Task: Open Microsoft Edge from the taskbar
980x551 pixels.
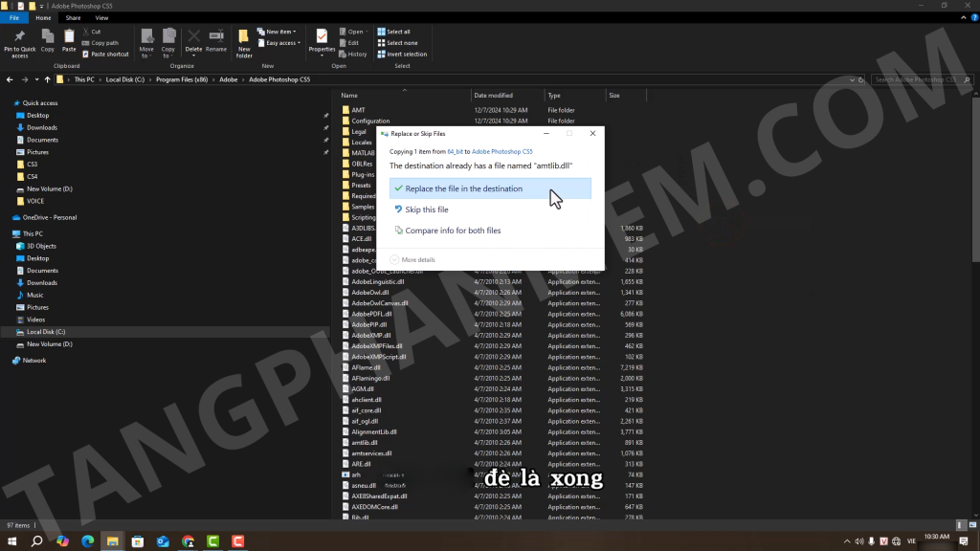Action: tap(87, 541)
